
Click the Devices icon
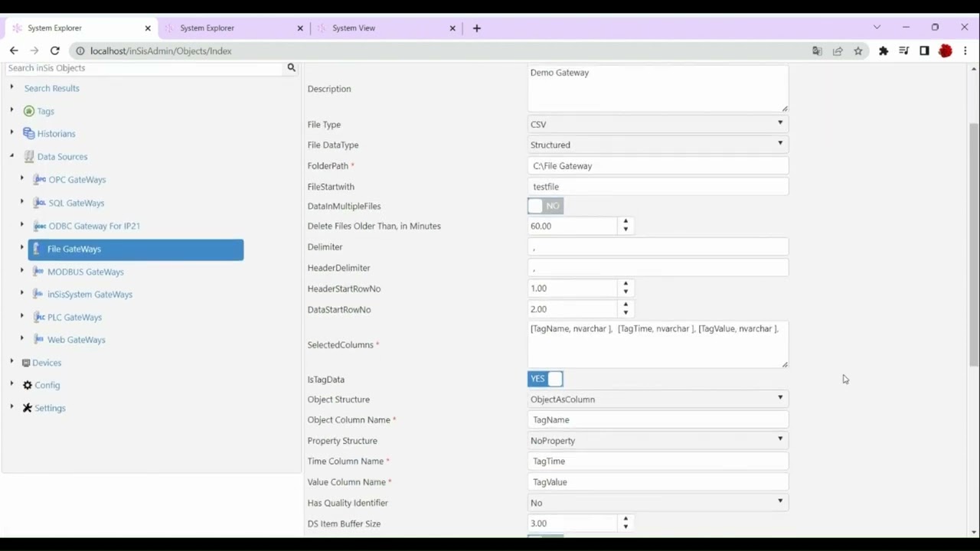click(26, 363)
